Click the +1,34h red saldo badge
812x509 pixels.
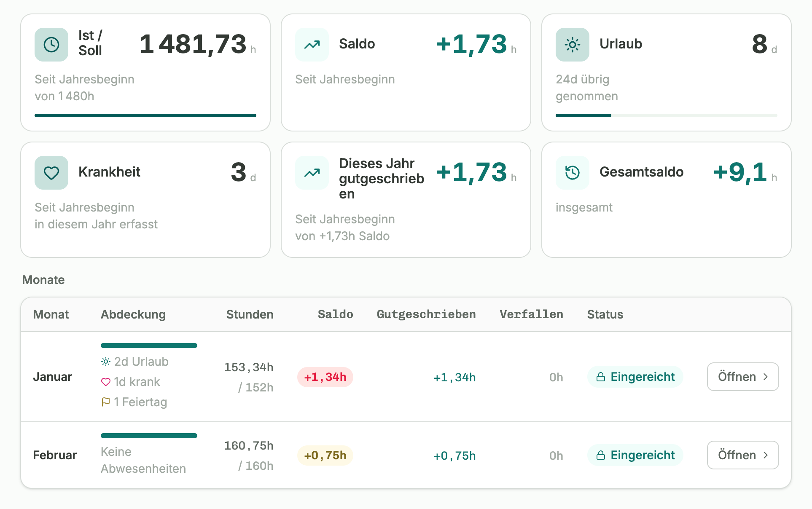[x=325, y=377]
